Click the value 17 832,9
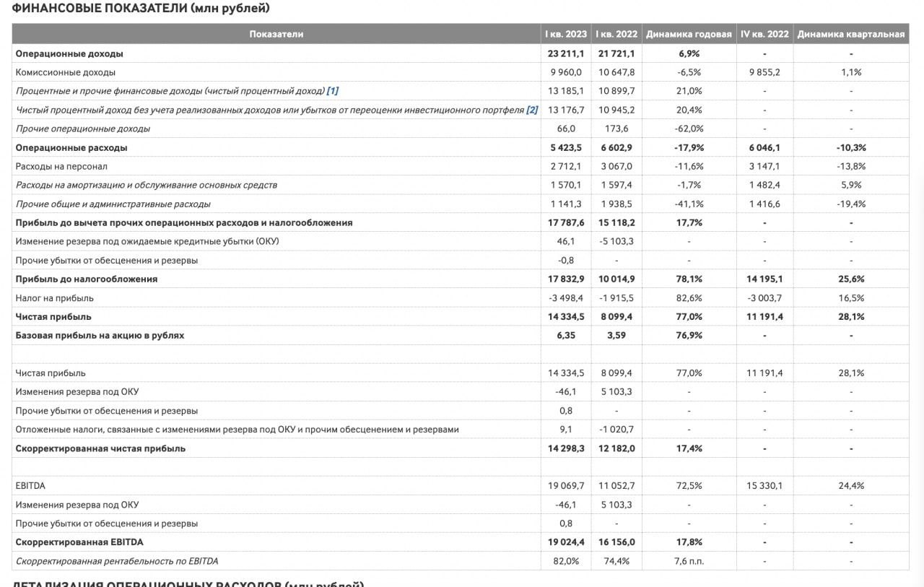 (567, 279)
